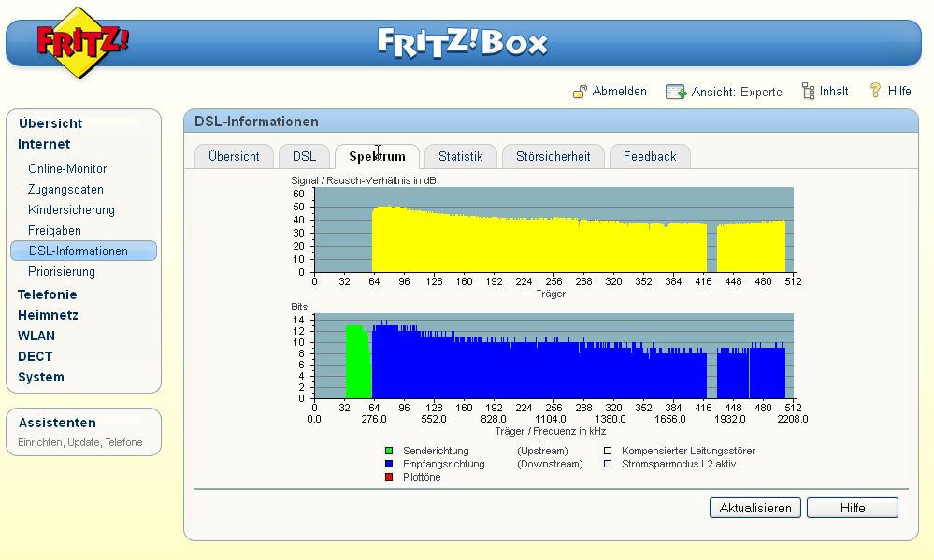Viewport: 934px width, 560px height.
Task: Click the Abmelden padlock icon
Action: click(580, 92)
